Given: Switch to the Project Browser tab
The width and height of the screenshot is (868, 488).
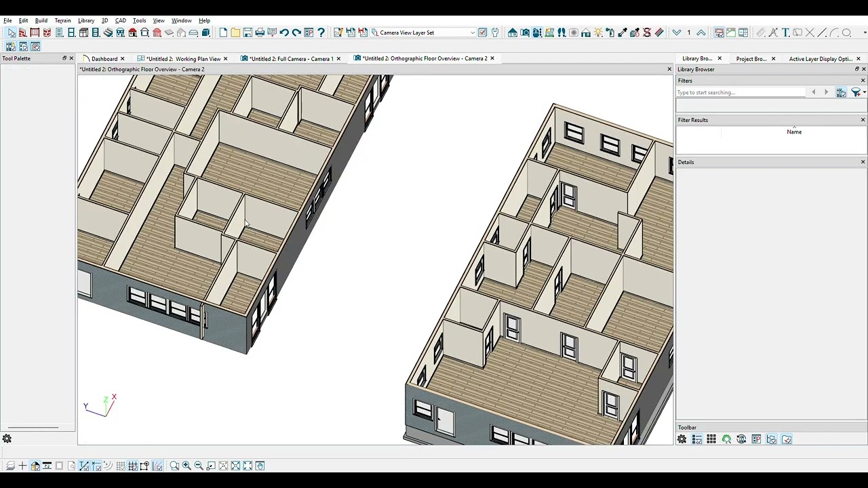Looking at the screenshot, I should [x=751, y=59].
